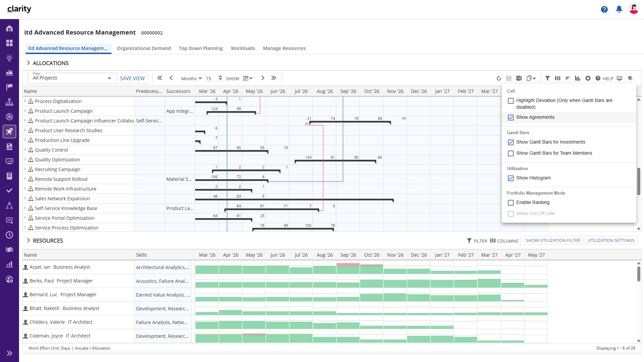Open the flag icon in the sidebar
Image resolution: width=644 pixels, height=362 pixels.
click(x=9, y=87)
